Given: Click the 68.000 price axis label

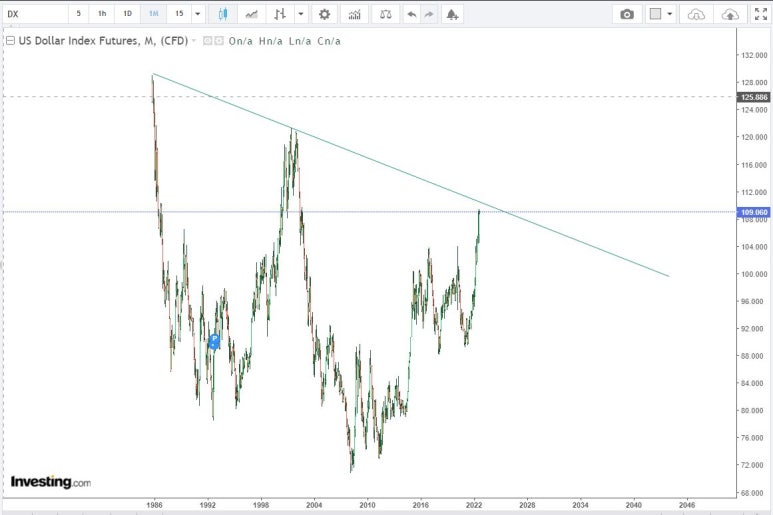Looking at the screenshot, I should tap(754, 493).
